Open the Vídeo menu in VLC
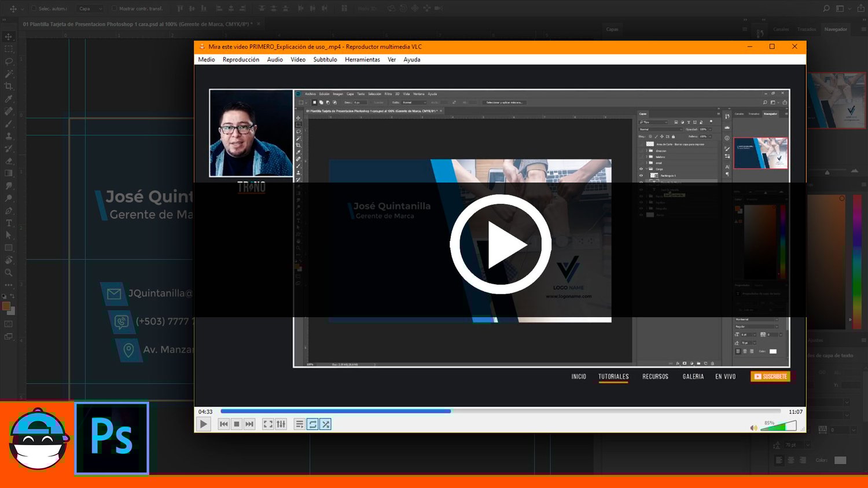The image size is (868, 488). [x=298, y=60]
